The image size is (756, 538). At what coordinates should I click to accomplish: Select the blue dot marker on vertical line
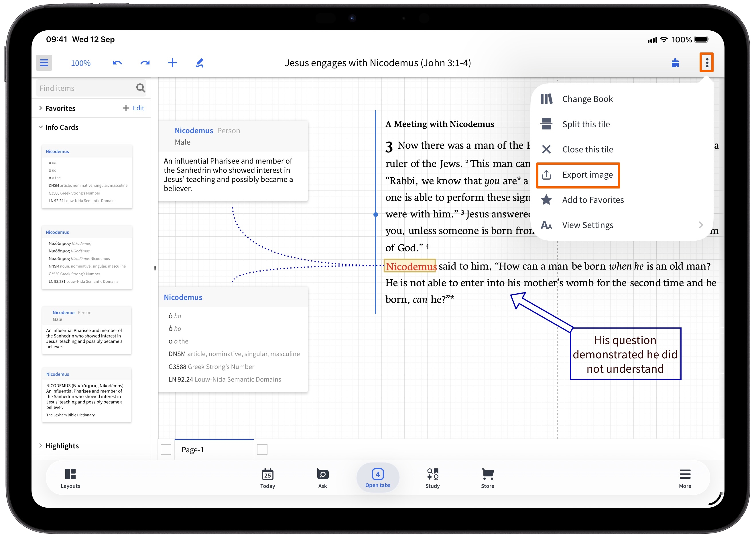tap(375, 214)
